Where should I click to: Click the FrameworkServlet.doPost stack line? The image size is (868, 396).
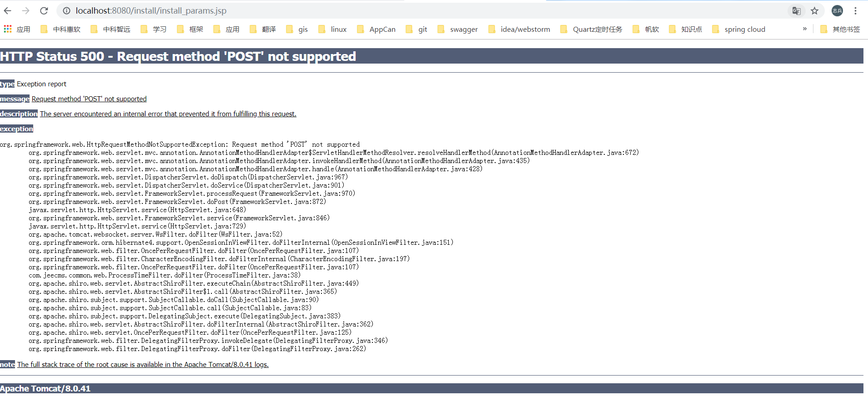click(177, 202)
